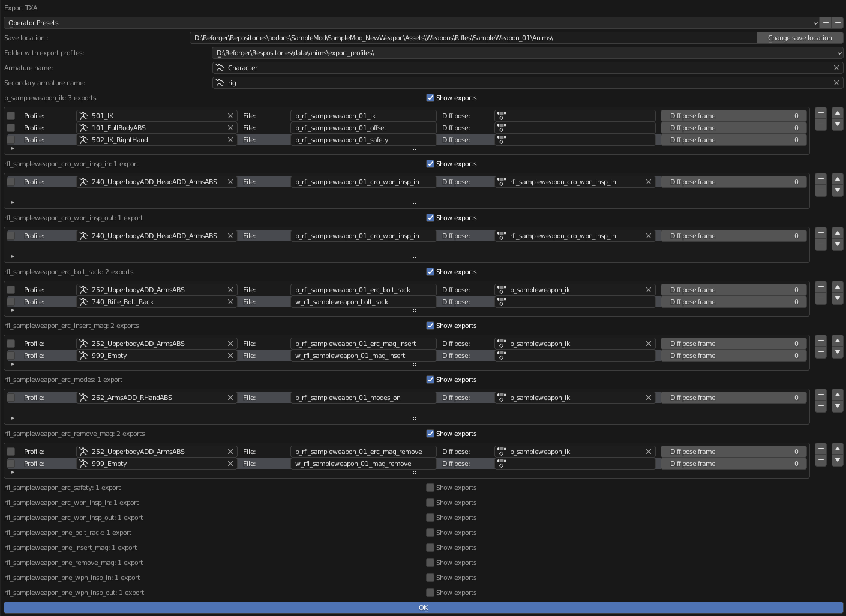Open the export profiles folder dropdown
The image size is (846, 616).
527,53
